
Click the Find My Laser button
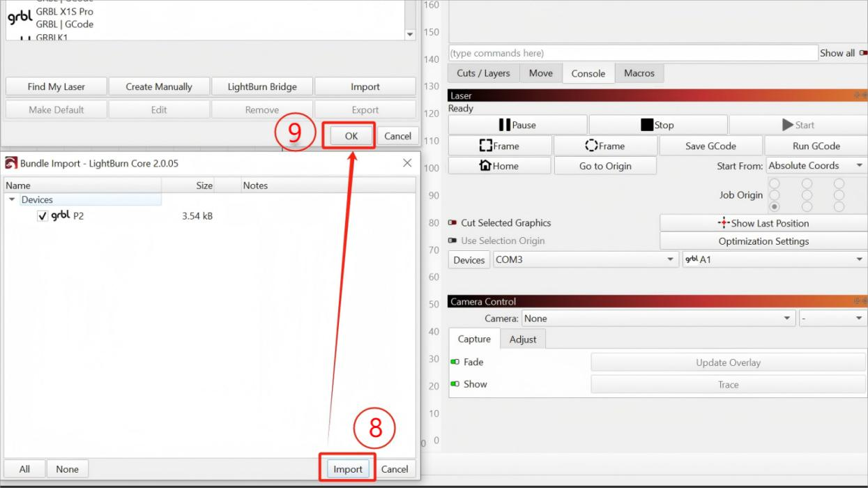point(56,86)
